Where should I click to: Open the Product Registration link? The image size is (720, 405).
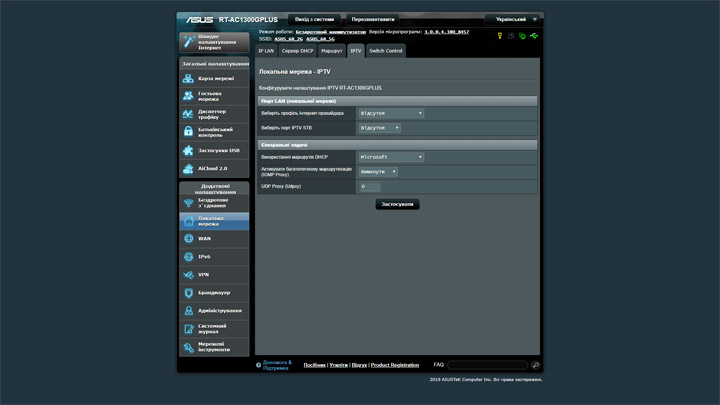[395, 365]
